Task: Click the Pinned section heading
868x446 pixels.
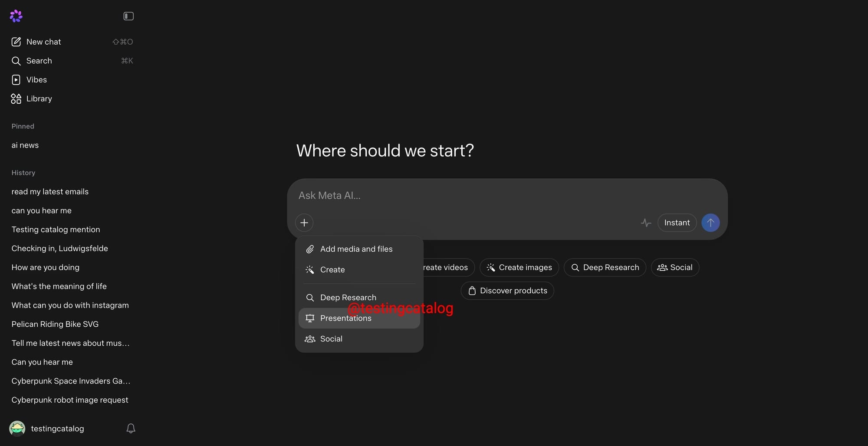Action: point(23,126)
